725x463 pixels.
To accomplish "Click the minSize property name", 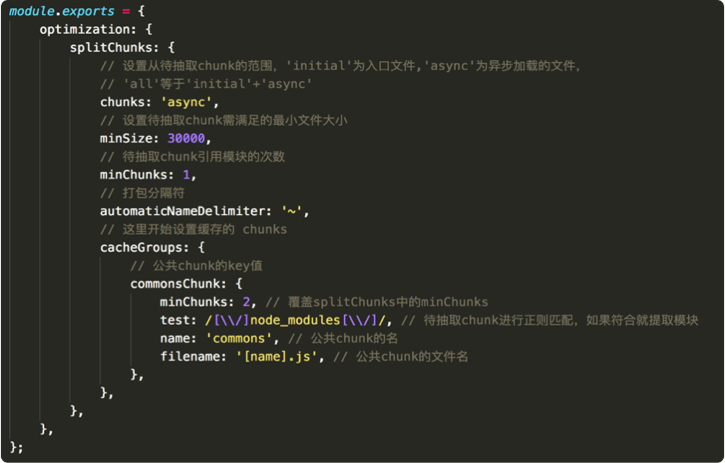I will coord(128,138).
